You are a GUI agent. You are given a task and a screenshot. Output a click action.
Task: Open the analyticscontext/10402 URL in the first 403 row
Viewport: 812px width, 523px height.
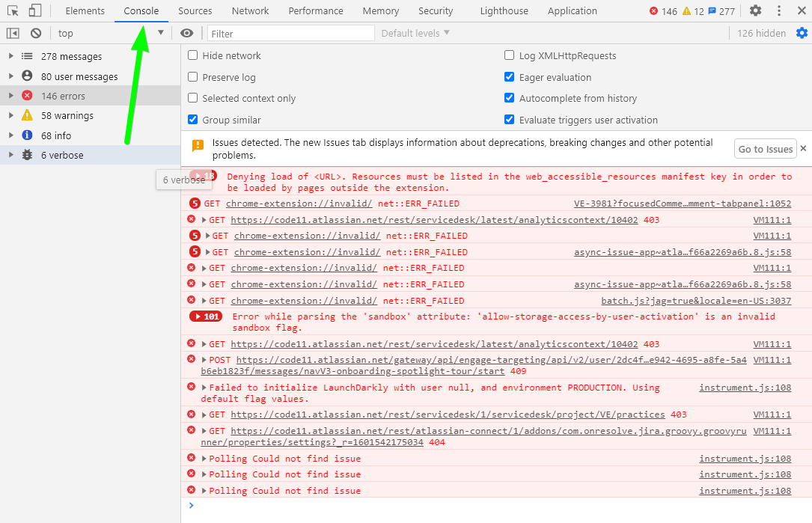(435, 219)
